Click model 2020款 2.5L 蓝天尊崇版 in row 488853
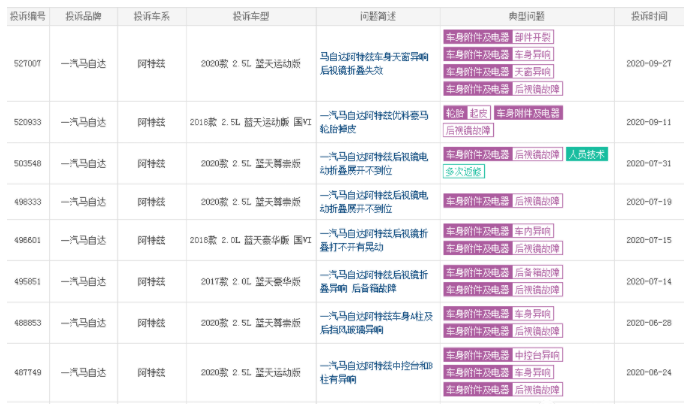The width and height of the screenshot is (687, 404). (251, 323)
